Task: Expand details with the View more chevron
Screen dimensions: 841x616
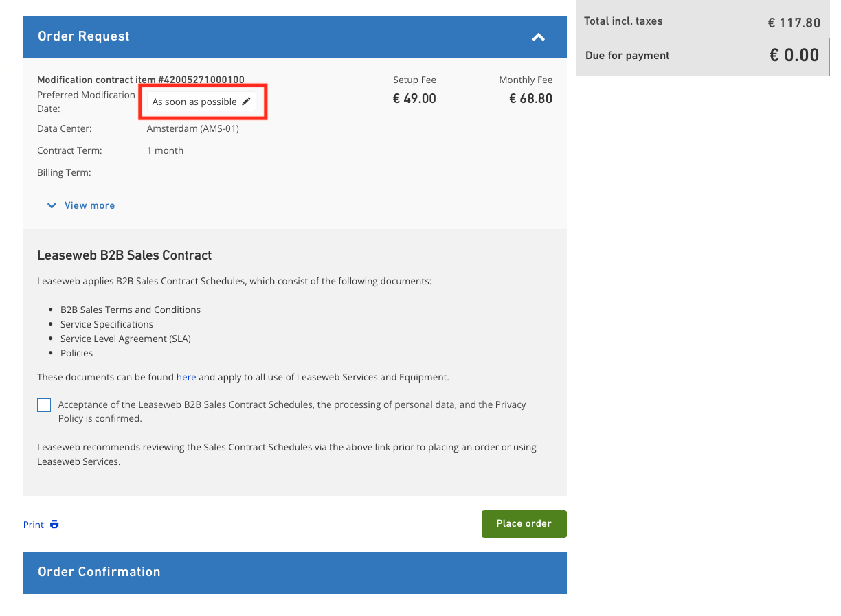Action: 52,205
